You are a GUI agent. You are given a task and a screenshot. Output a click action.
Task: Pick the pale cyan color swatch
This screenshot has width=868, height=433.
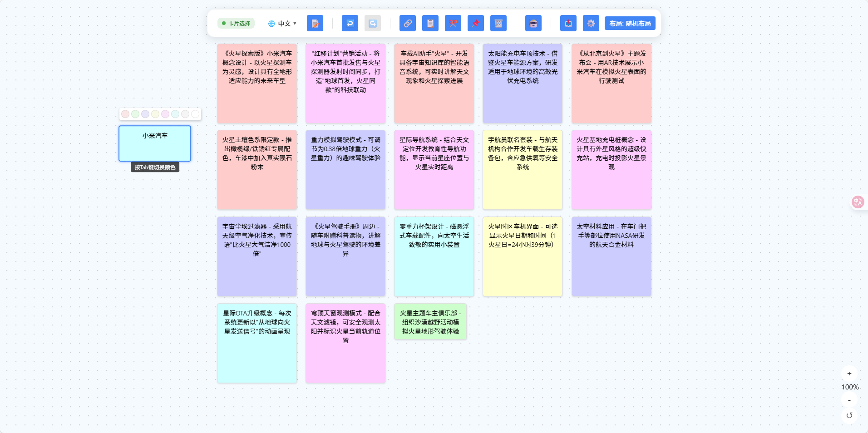point(175,114)
